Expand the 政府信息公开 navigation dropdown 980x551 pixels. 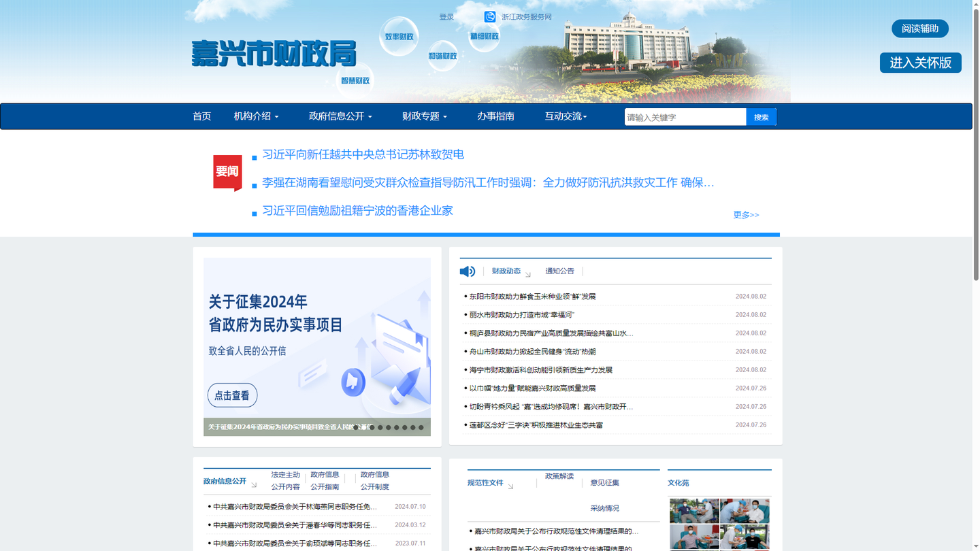340,116
